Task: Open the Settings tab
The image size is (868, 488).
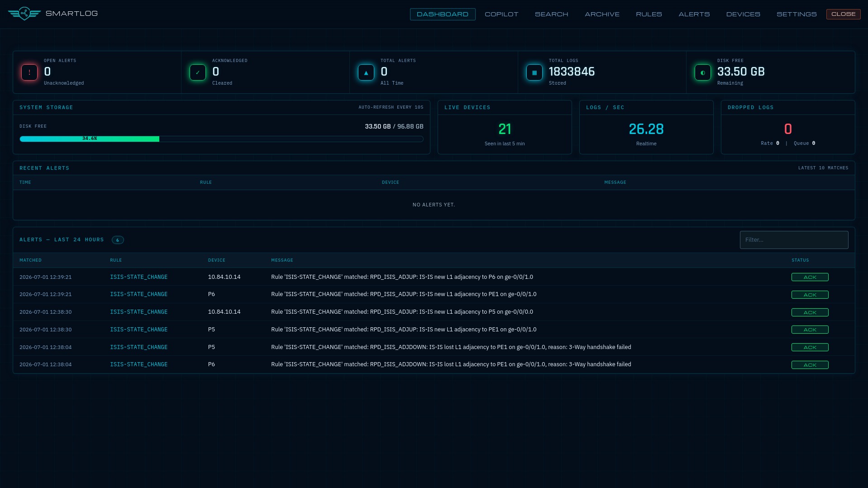Action: tap(796, 14)
